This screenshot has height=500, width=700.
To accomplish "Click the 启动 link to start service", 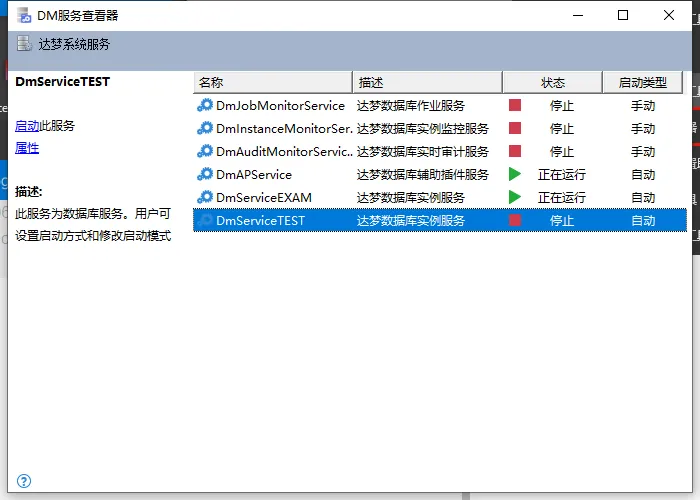I will (27, 126).
